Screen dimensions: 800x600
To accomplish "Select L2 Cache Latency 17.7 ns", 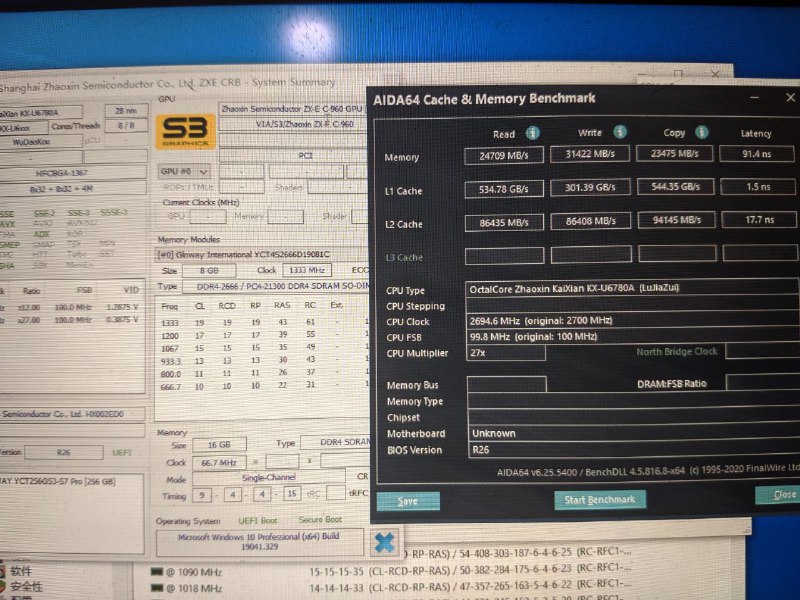I will 759,220.
